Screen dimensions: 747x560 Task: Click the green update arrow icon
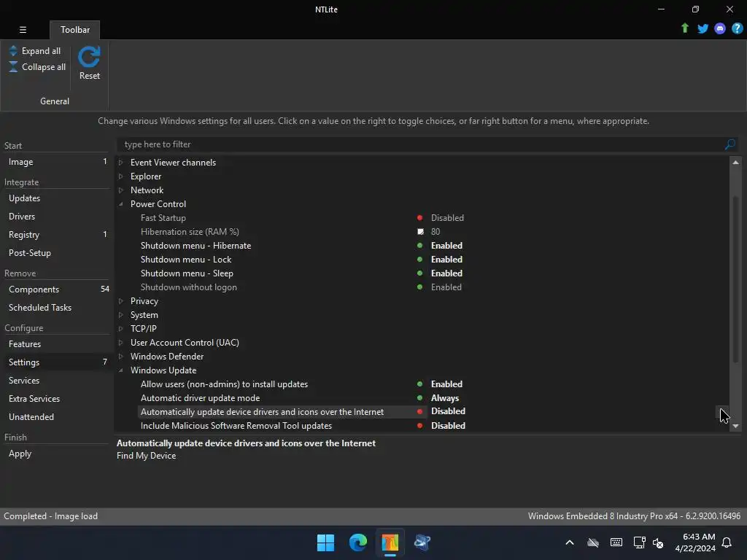click(x=684, y=28)
